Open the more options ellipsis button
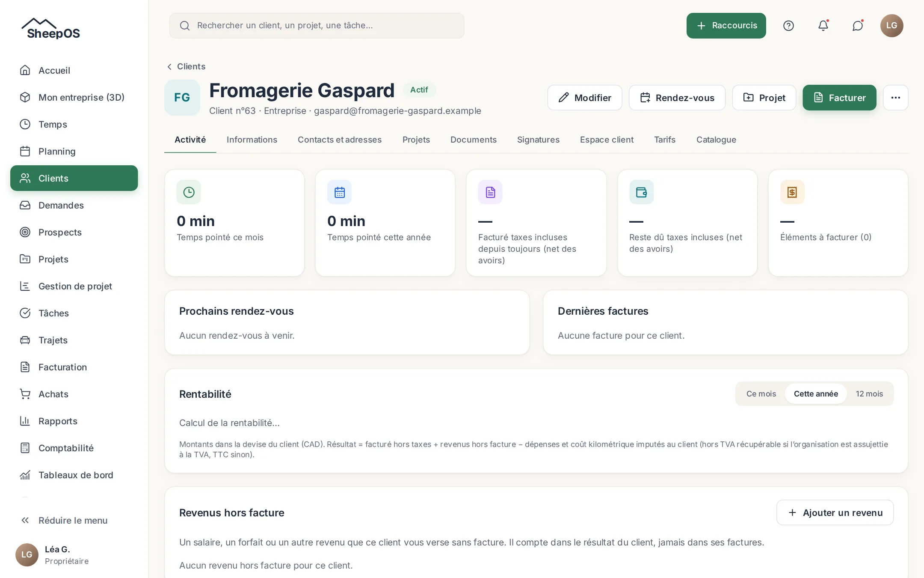924x578 pixels. click(896, 98)
